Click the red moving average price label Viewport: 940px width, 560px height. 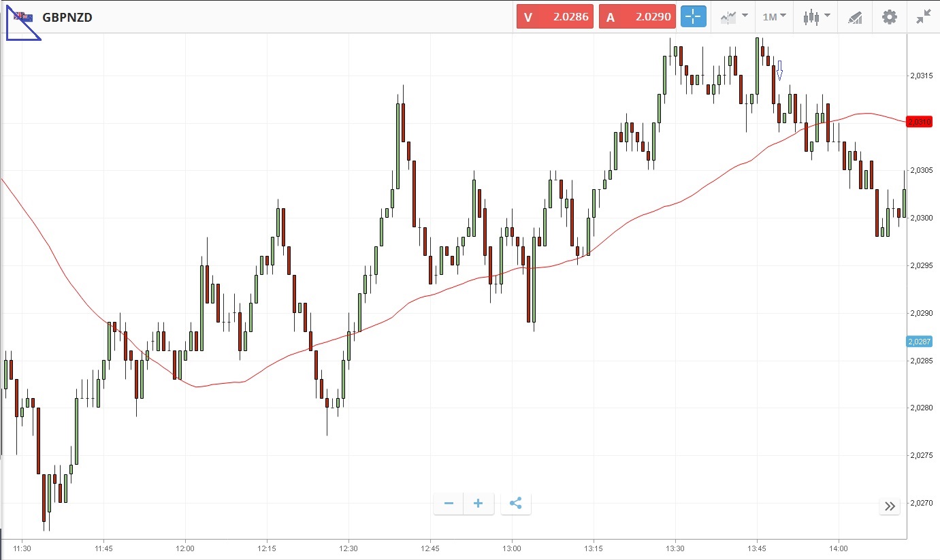[x=918, y=121]
